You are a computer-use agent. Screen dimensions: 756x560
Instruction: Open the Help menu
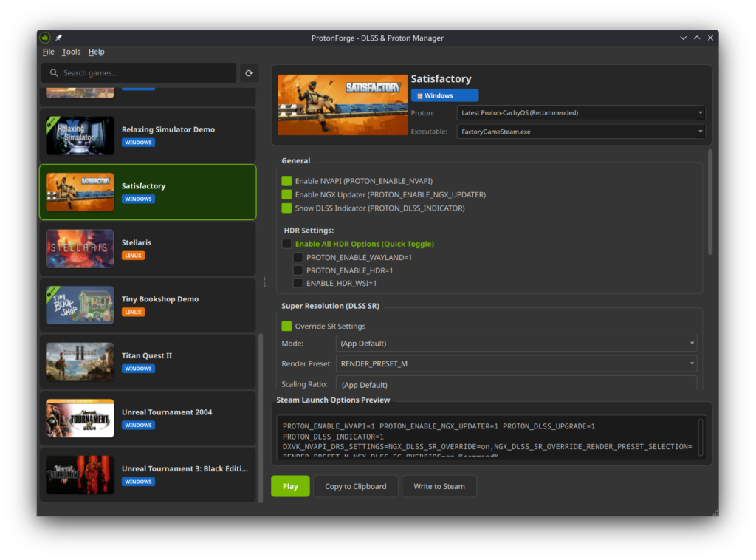97,52
